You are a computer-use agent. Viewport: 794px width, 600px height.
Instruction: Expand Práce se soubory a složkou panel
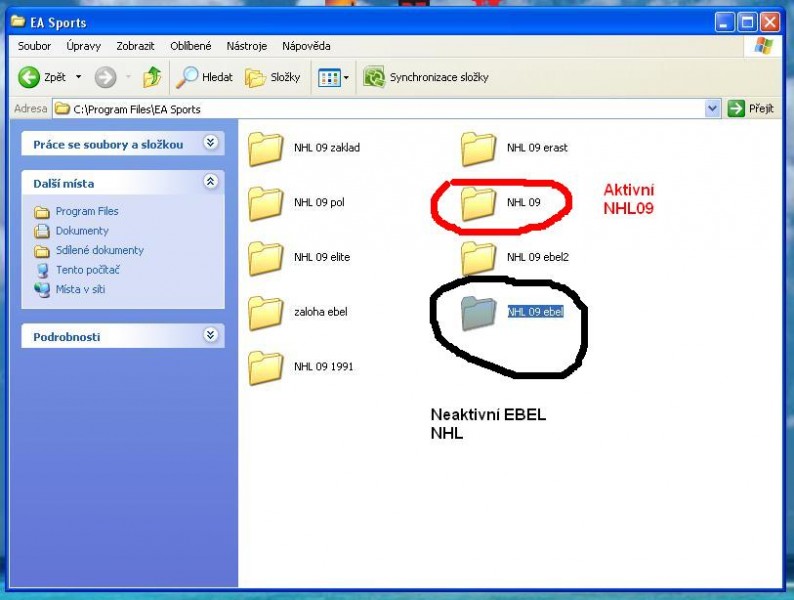211,143
